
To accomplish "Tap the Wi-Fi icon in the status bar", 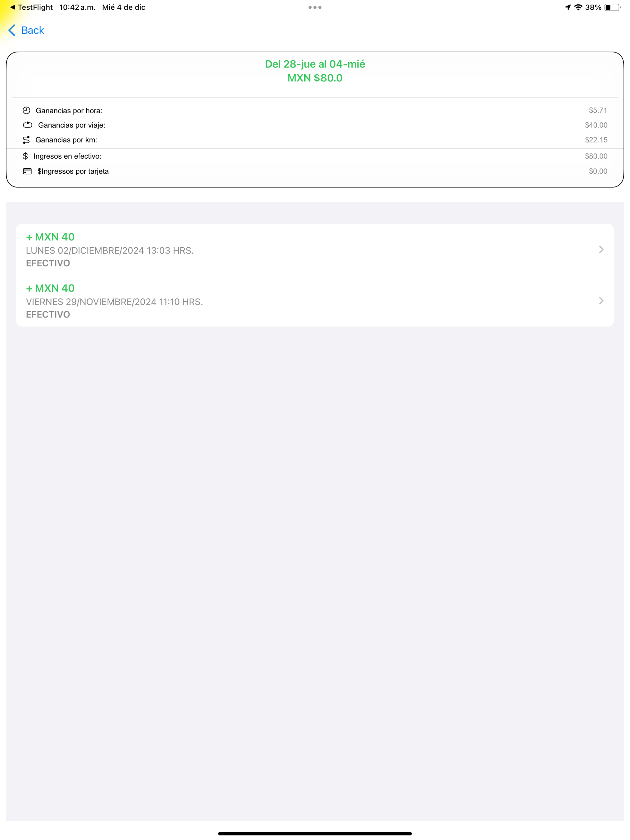I will pos(578,7).
